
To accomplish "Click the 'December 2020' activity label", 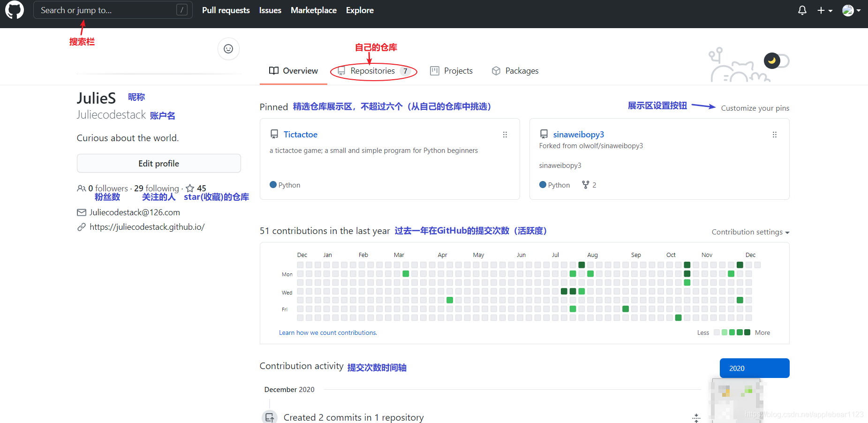I will (x=289, y=390).
